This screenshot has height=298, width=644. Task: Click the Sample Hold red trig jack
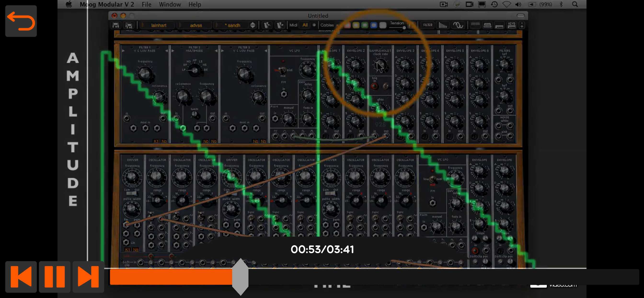374,86
